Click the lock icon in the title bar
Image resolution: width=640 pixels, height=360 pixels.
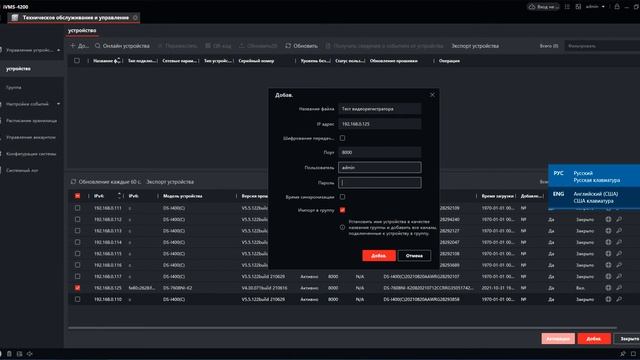[x=617, y=7]
